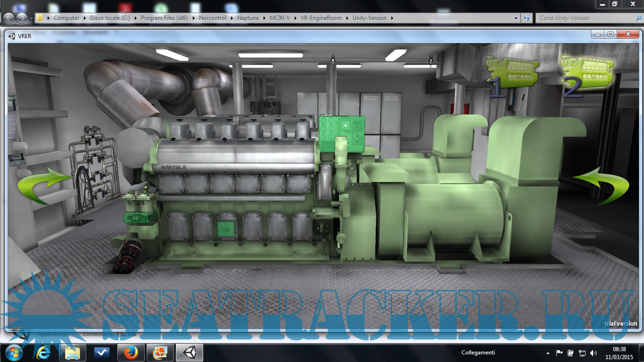Switch to Unity app in taskbar
Viewport: 644px width, 362px height.
pos(189,353)
